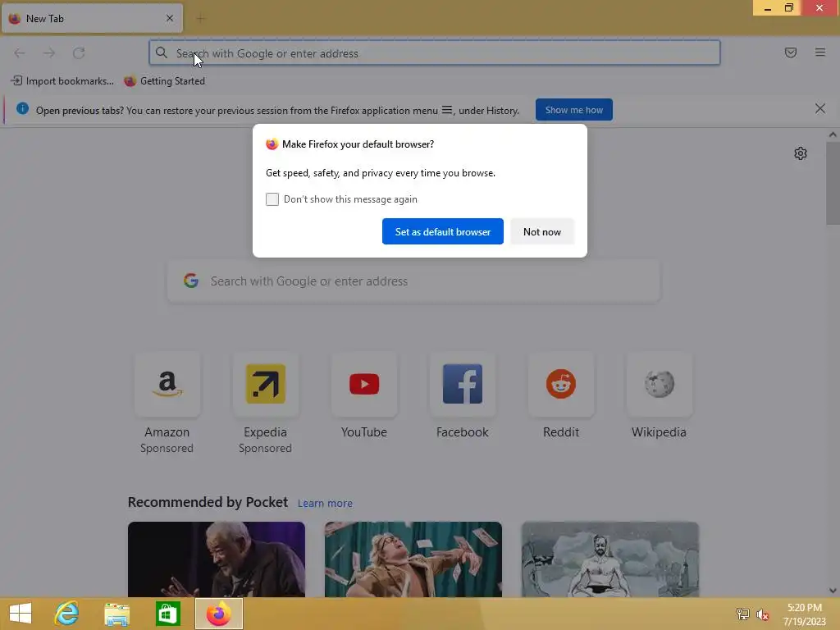Check Don't show this message again
Screen dimensions: 840x630
click(x=272, y=199)
